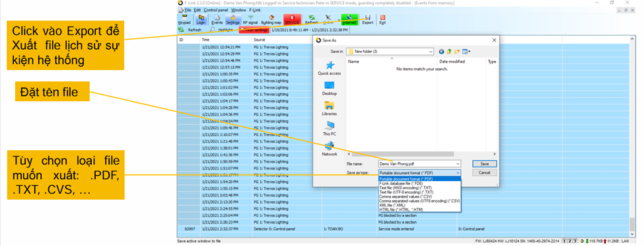Click status bar button 3

click(x=575, y=241)
